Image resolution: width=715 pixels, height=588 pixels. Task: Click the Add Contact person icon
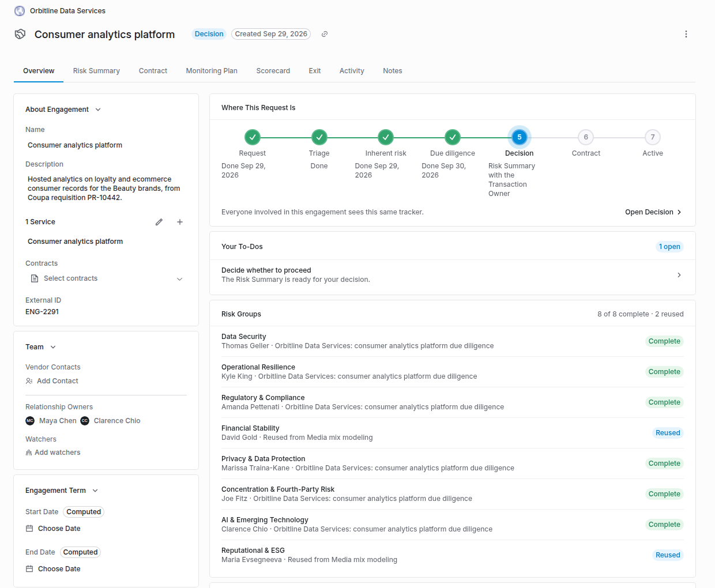[29, 381]
